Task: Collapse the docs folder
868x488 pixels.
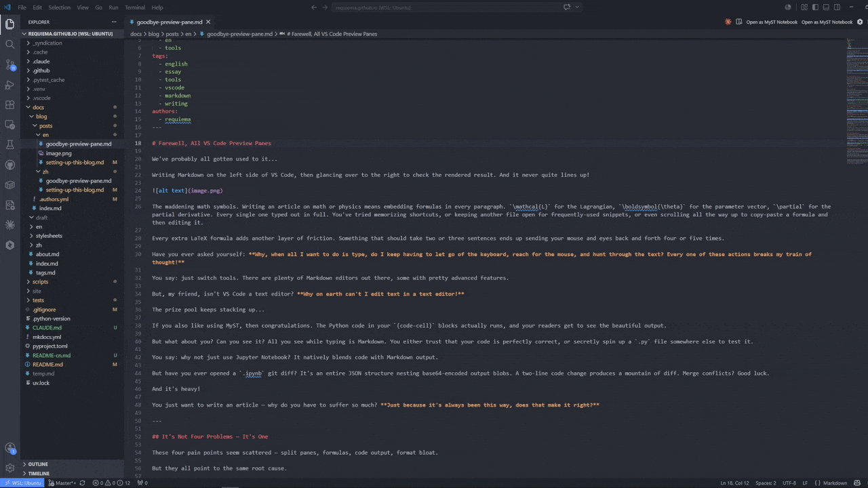Action: [x=72, y=107]
